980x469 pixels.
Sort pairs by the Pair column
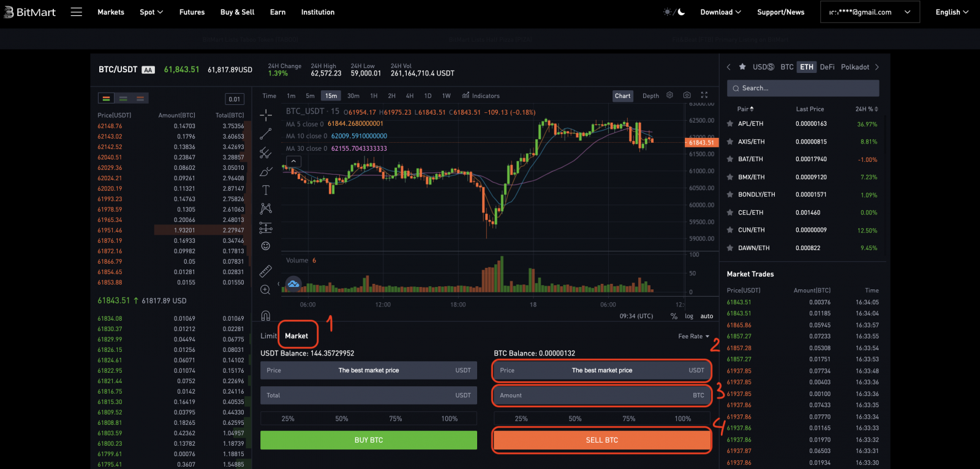point(745,109)
